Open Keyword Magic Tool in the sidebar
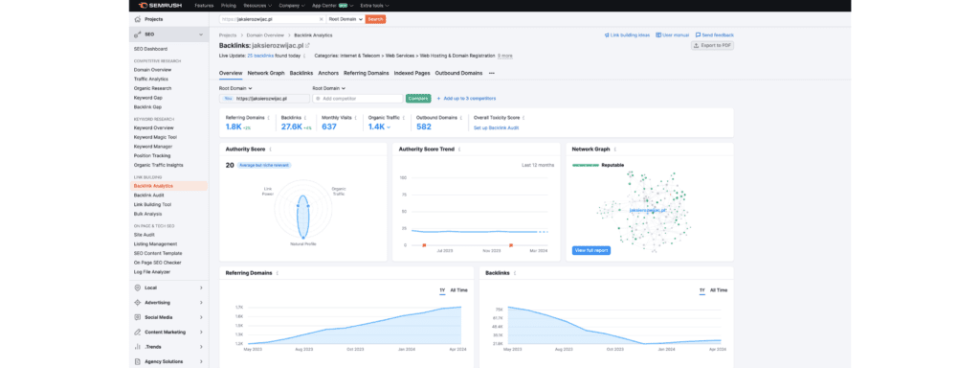980x368 pixels. click(x=155, y=137)
